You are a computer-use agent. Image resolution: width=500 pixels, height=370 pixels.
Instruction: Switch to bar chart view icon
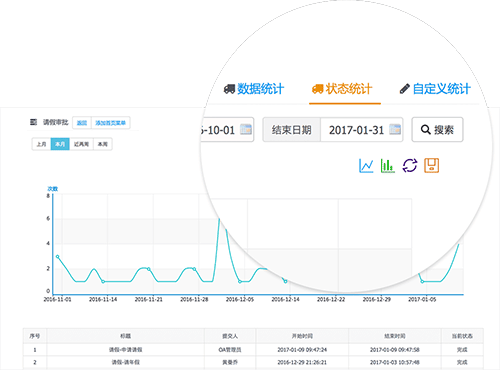[x=388, y=166]
